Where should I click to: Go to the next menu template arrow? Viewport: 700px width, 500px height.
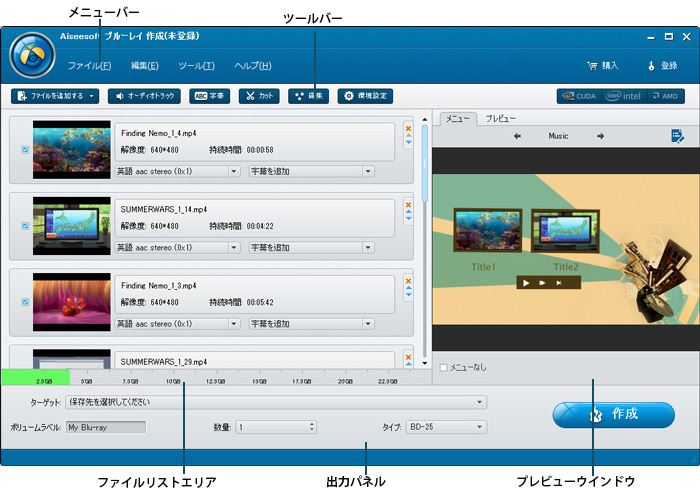pos(600,136)
